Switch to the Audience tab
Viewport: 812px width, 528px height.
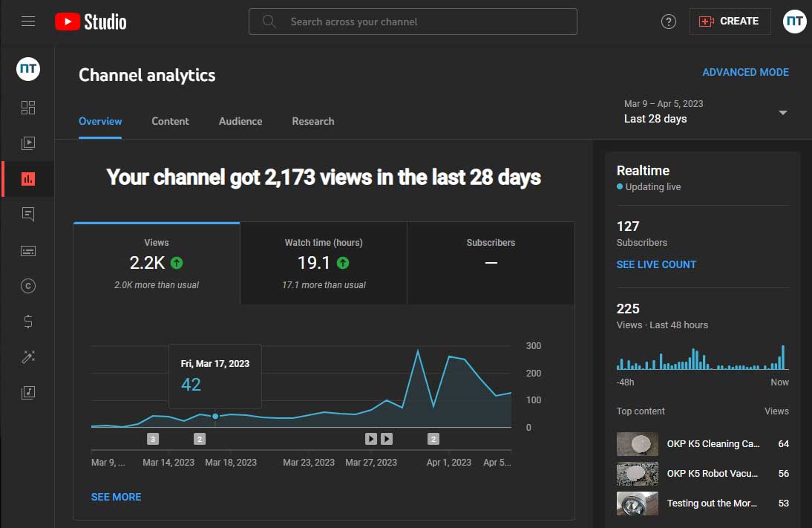click(240, 121)
